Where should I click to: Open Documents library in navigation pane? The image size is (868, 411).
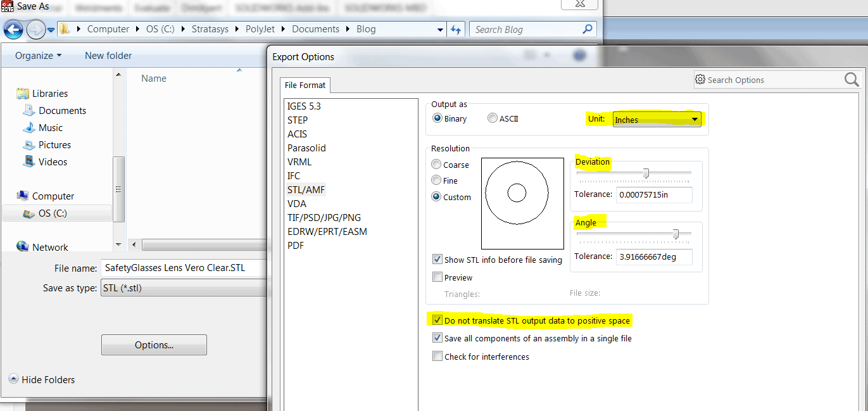62,110
